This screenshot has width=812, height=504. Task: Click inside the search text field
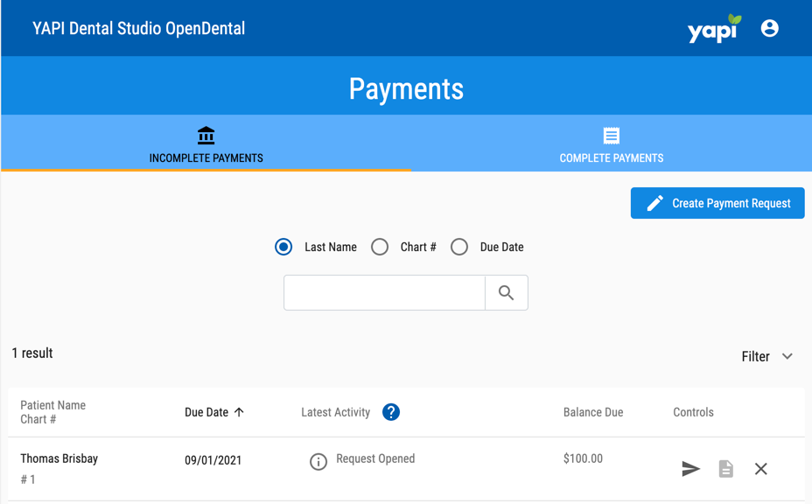tap(384, 293)
